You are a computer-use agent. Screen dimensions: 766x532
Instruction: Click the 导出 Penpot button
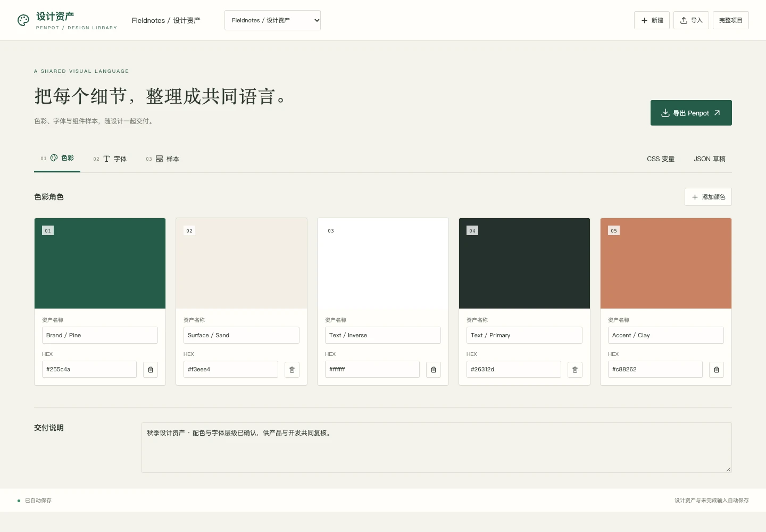[691, 113]
